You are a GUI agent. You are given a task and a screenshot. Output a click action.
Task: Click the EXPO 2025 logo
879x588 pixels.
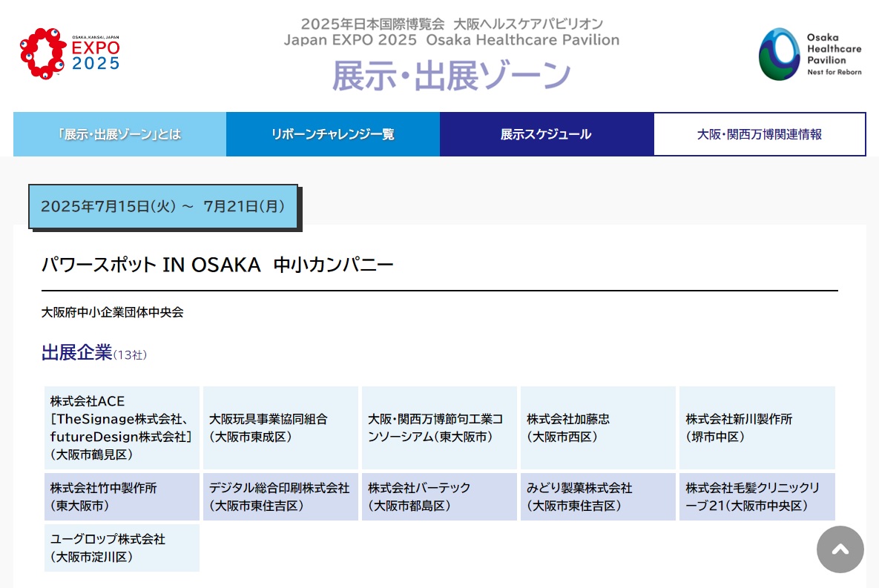[x=70, y=53]
